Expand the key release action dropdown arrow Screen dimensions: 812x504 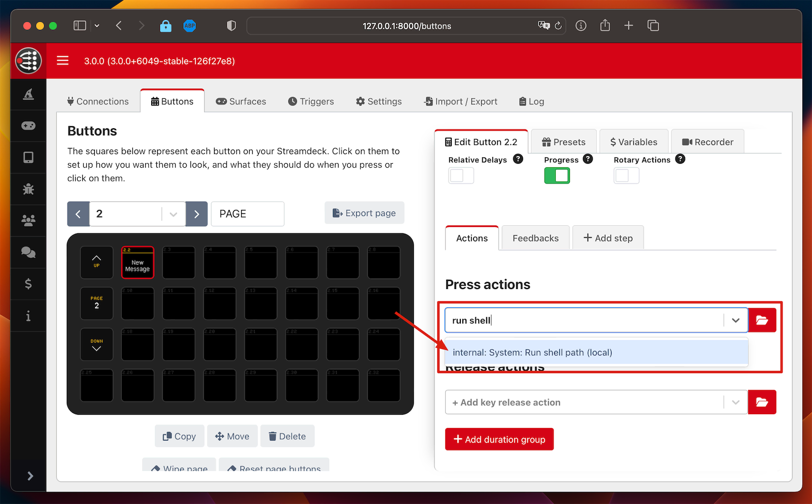735,402
